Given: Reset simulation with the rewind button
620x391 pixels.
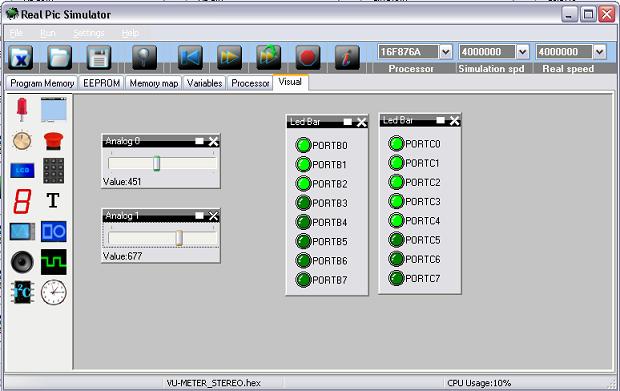Looking at the screenshot, I should 190,57.
